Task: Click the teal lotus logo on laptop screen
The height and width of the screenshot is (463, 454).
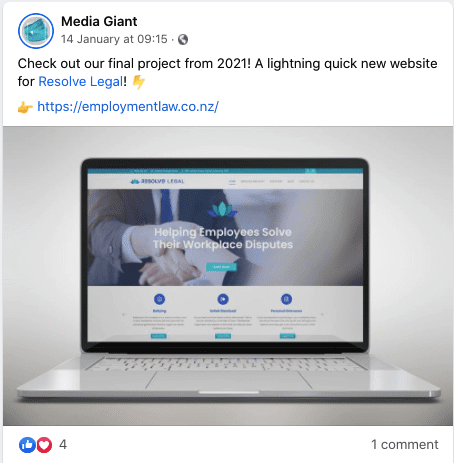Action: (222, 209)
